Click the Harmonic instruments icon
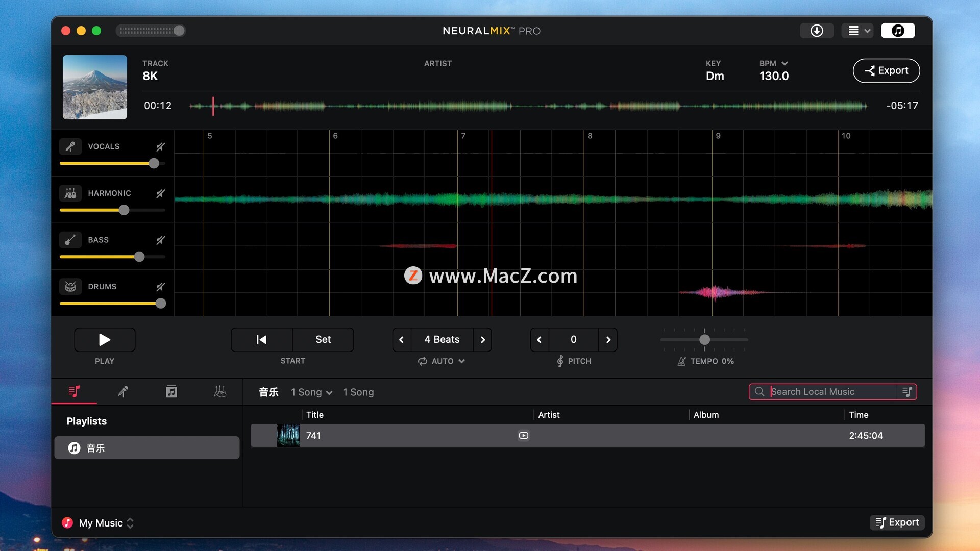The width and height of the screenshot is (980, 551). (70, 193)
